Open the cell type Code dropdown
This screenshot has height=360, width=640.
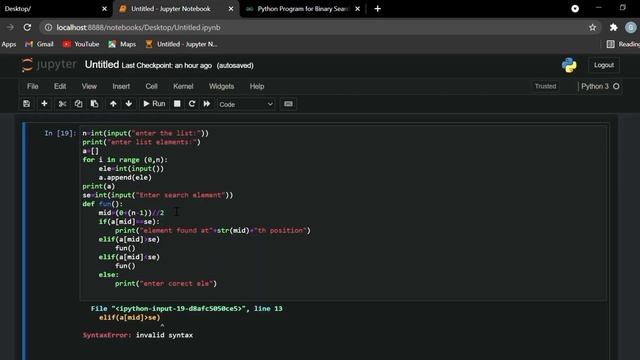coord(246,104)
